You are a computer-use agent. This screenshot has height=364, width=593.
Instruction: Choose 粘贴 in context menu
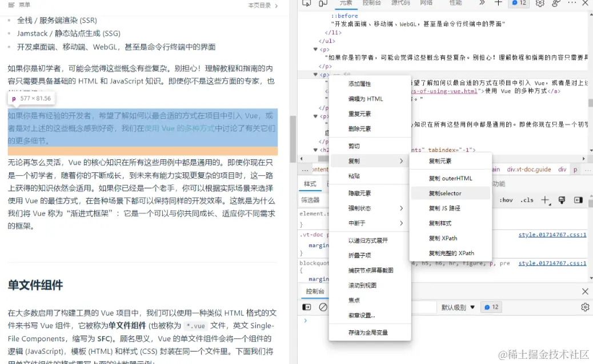click(370, 176)
